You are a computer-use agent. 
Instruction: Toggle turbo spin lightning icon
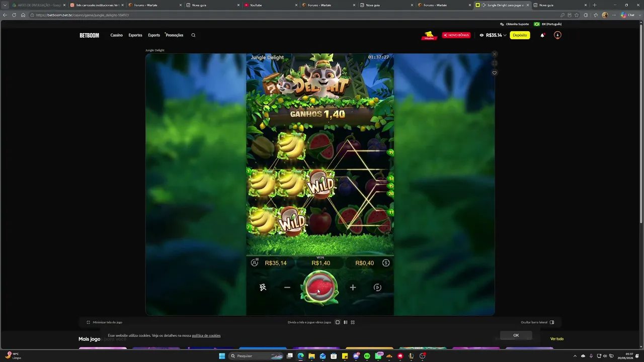tap(263, 288)
